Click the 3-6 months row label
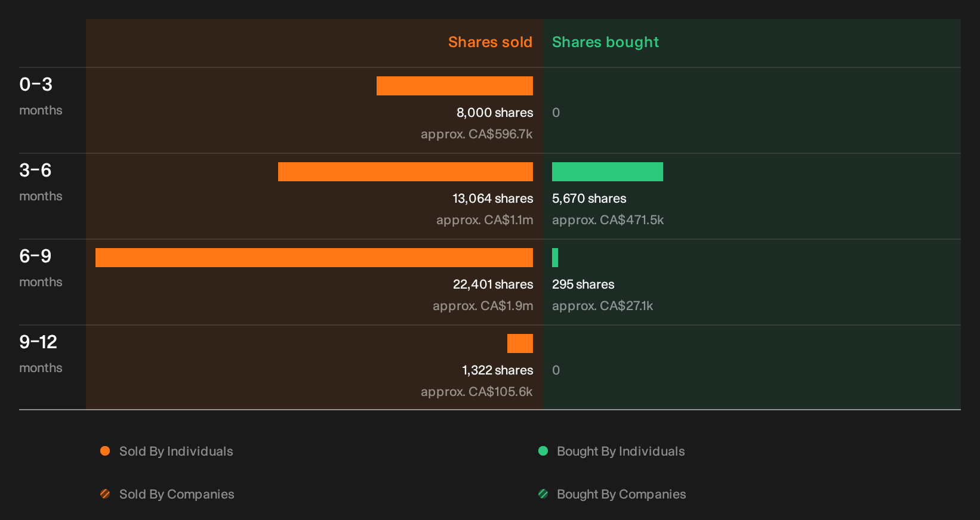The image size is (980, 520). pos(41,182)
